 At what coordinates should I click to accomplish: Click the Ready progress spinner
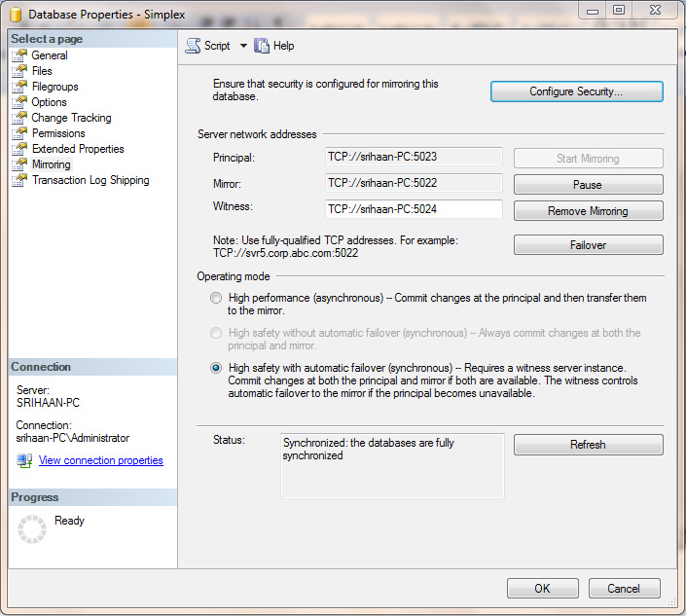coord(32,529)
